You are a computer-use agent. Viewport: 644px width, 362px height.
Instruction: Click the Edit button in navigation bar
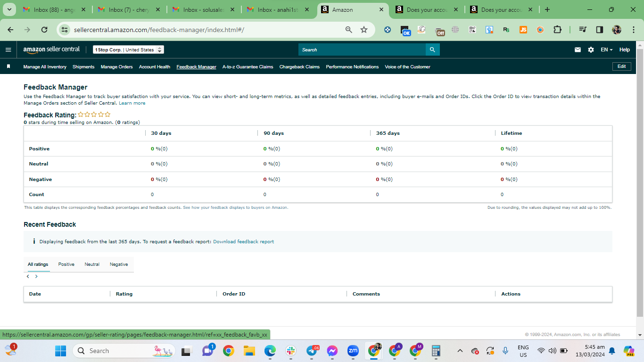pyautogui.click(x=621, y=66)
